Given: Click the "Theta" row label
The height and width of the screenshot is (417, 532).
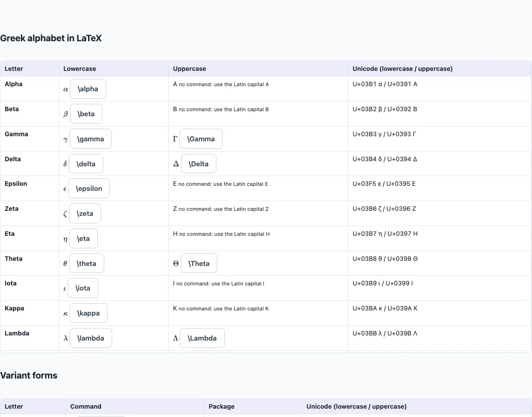Looking at the screenshot, I should [x=13, y=259].
